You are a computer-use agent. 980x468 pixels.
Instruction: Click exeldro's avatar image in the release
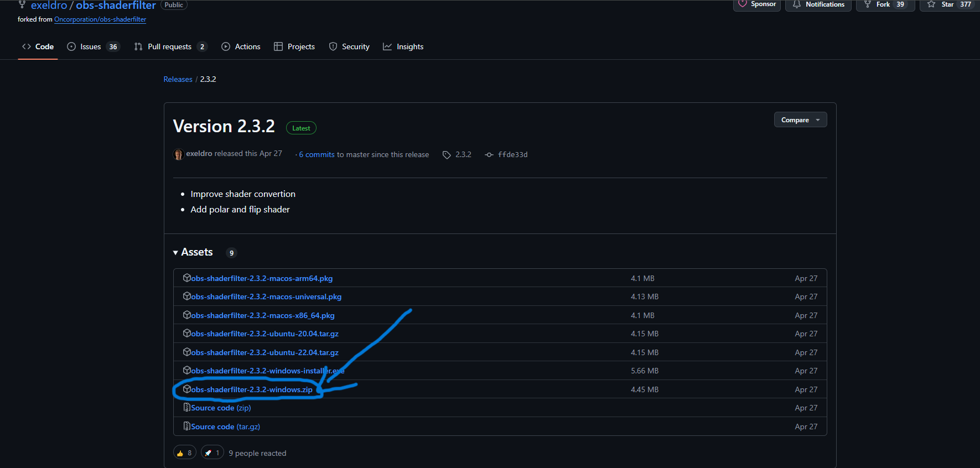click(x=178, y=154)
